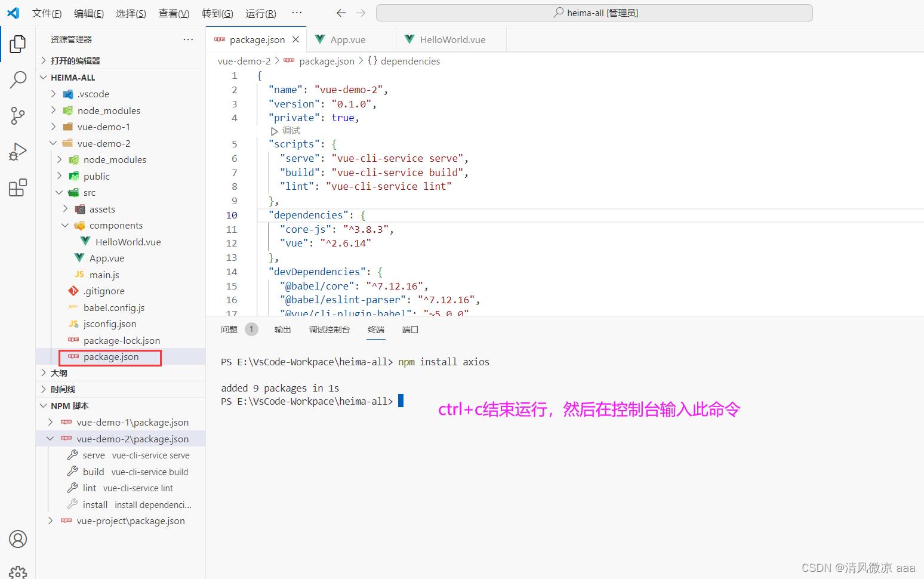Select vue-demo-2\package.json in NPM scripts
This screenshot has height=579, width=924.
click(x=133, y=439)
